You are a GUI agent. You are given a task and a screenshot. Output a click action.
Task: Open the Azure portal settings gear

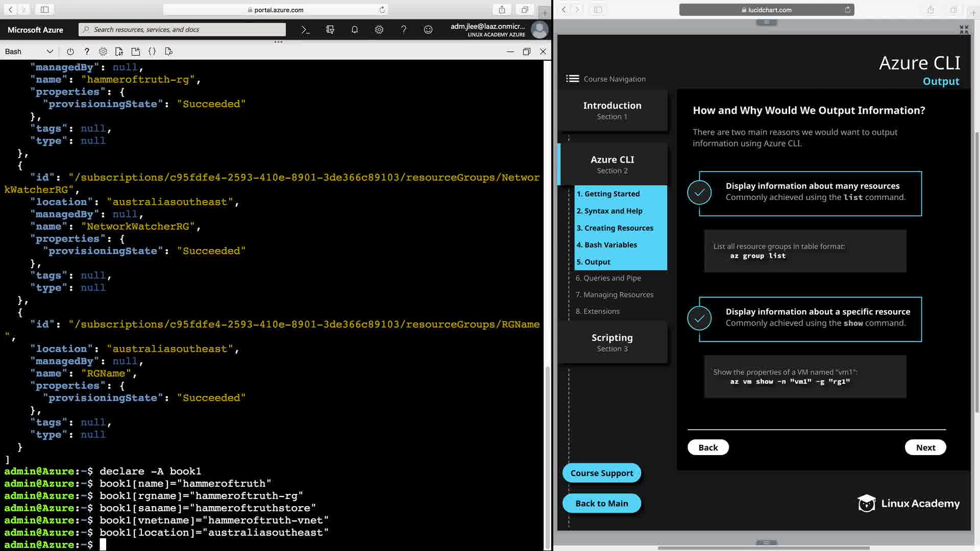(379, 30)
